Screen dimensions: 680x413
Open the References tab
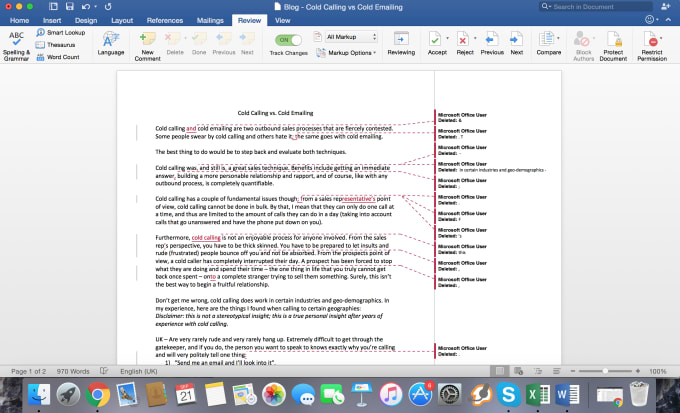(165, 20)
